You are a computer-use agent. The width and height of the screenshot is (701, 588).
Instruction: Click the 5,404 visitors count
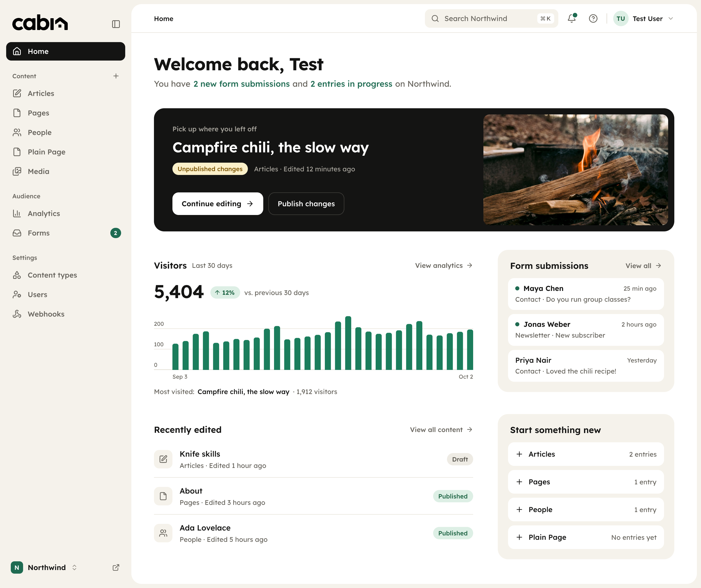point(179,292)
